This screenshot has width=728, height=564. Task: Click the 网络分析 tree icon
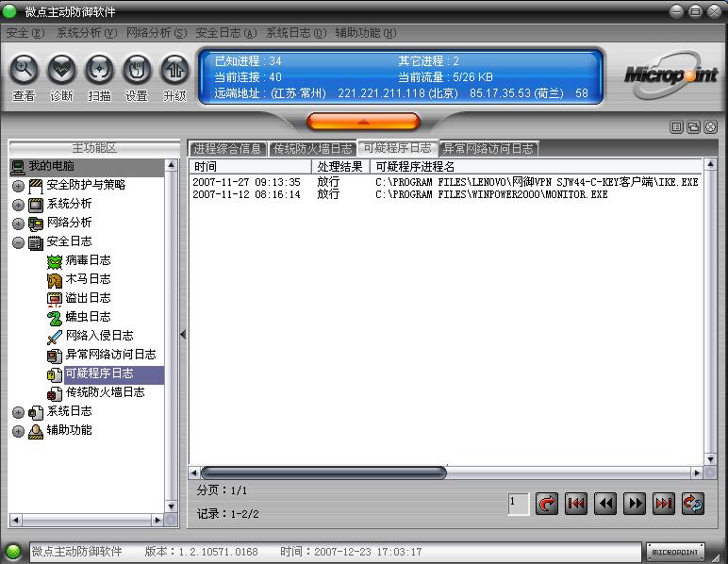pos(36,224)
